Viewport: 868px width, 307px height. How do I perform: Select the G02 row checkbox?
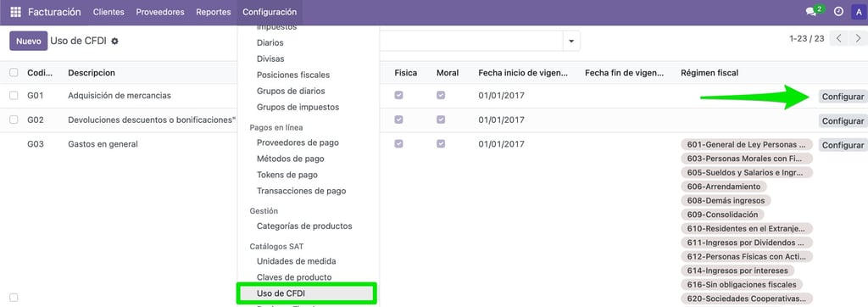pyautogui.click(x=14, y=120)
